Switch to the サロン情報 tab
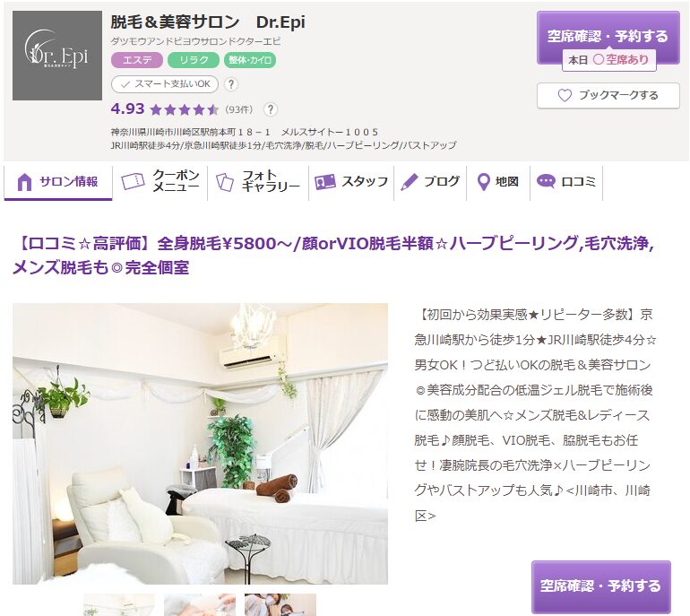690x616 pixels. [58, 182]
